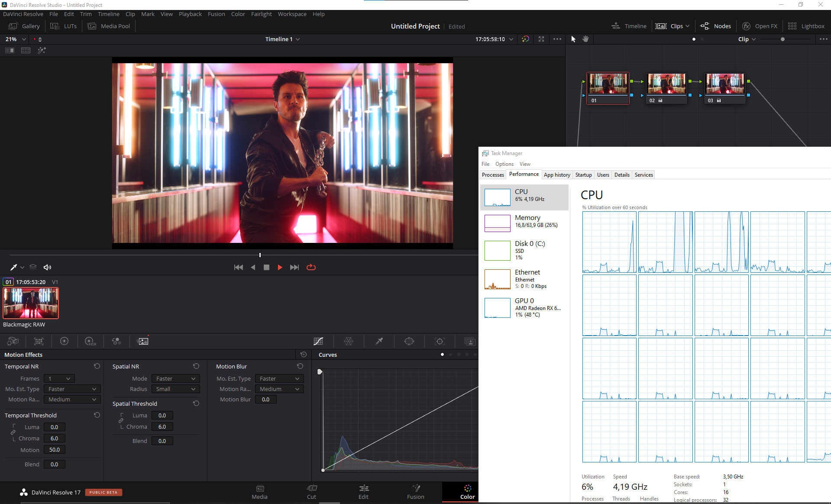Open the Fairlight menu
The height and width of the screenshot is (504, 831).
point(261,14)
